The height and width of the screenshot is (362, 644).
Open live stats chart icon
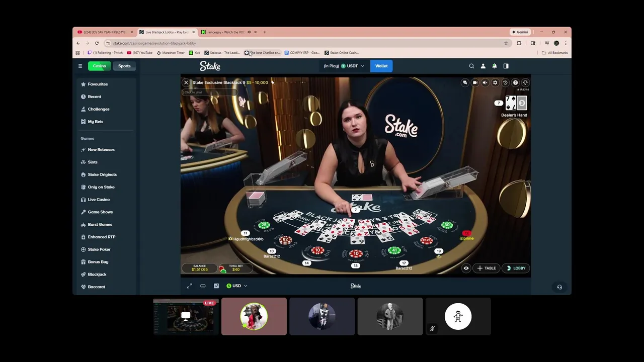pos(216,286)
